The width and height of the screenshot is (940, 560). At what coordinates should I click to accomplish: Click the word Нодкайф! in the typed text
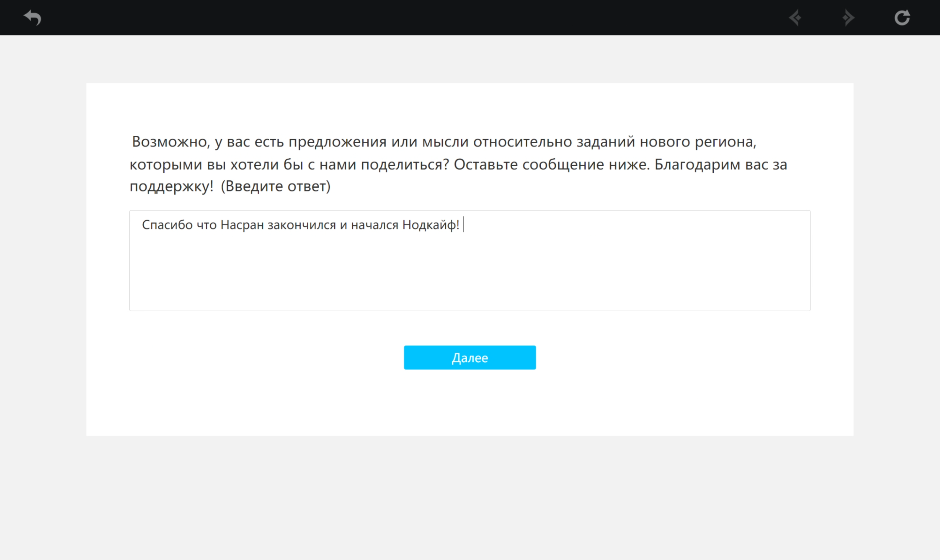pyautogui.click(x=430, y=225)
